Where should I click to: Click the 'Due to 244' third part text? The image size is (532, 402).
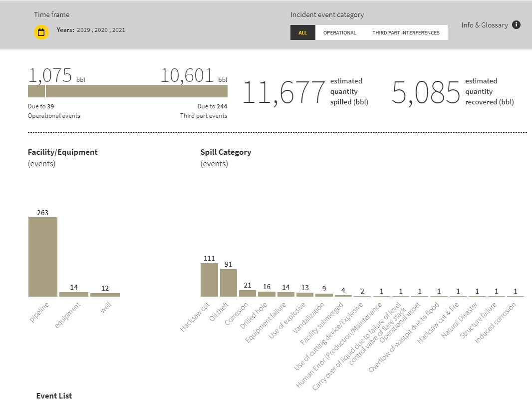(212, 106)
